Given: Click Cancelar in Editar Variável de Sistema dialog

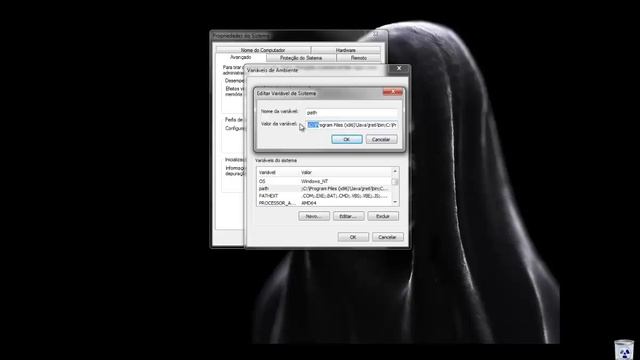Looking at the screenshot, I should [x=381, y=140].
